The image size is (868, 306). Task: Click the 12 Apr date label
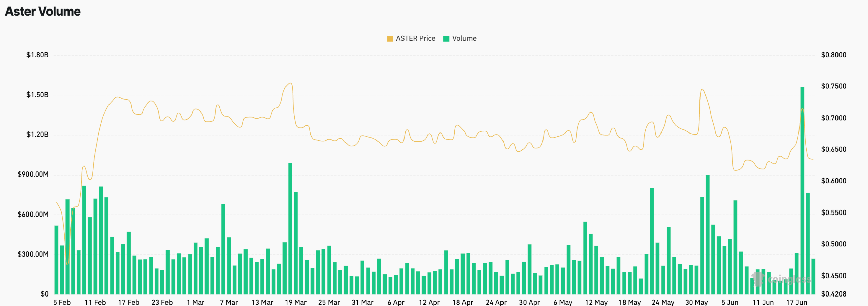point(429,302)
